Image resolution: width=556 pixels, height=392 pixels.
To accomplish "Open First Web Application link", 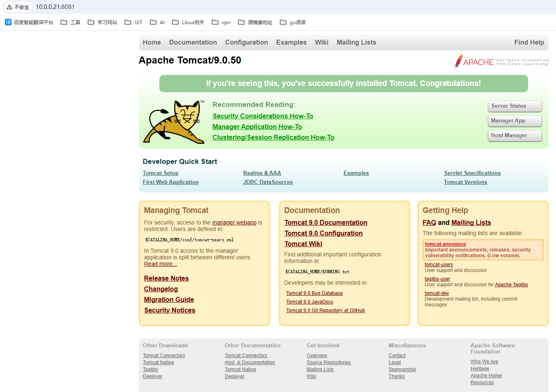I will 170,182.
